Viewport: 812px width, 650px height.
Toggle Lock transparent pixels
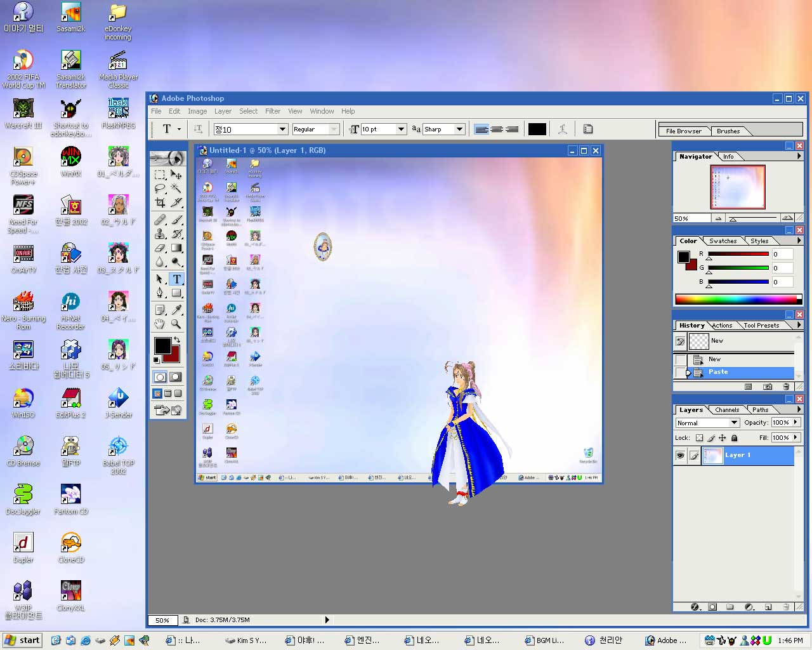pos(699,438)
